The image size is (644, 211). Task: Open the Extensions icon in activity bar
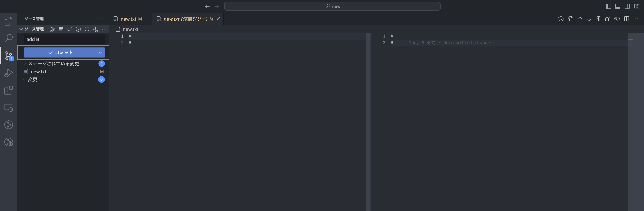(8, 90)
